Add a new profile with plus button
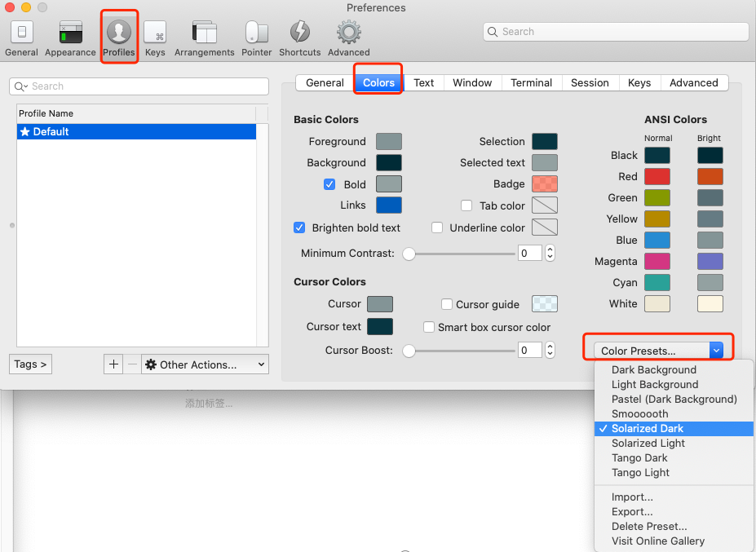Screen dimensions: 756x552 pos(113,364)
